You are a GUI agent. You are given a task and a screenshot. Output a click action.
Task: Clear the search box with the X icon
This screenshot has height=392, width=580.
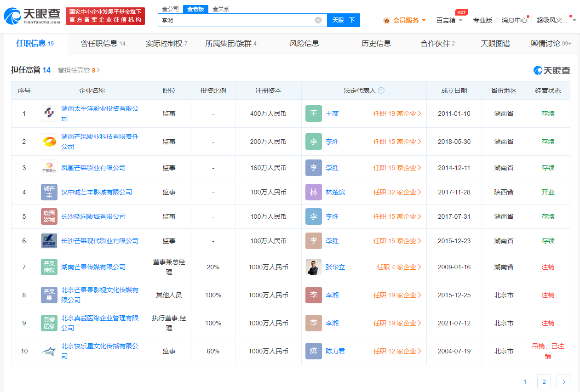317,20
